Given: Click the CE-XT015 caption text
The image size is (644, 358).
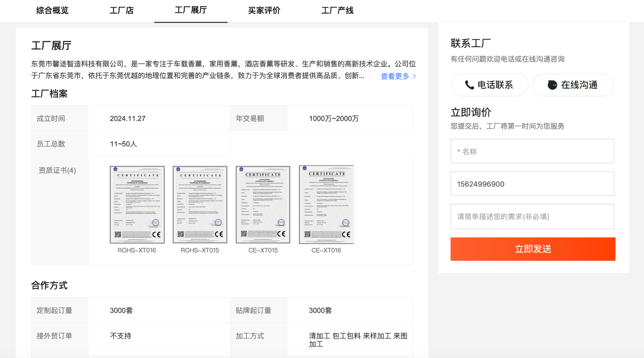Looking at the screenshot, I should pyautogui.click(x=263, y=250).
